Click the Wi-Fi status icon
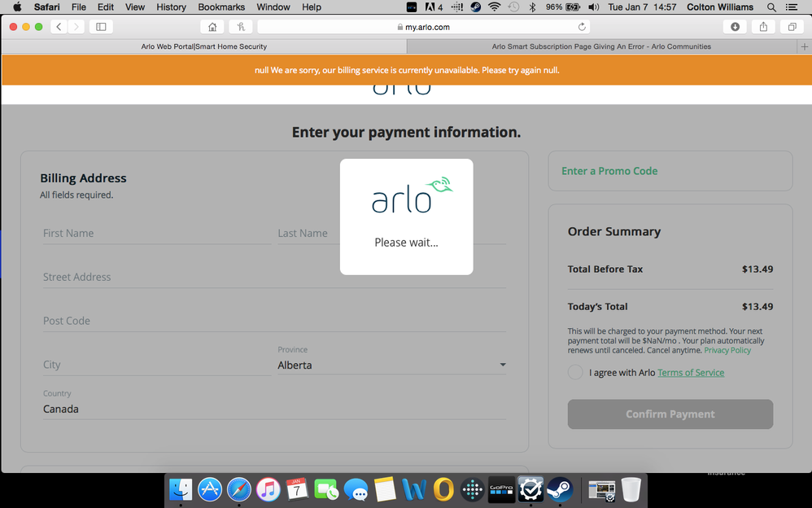The width and height of the screenshot is (812, 508). [x=495, y=7]
